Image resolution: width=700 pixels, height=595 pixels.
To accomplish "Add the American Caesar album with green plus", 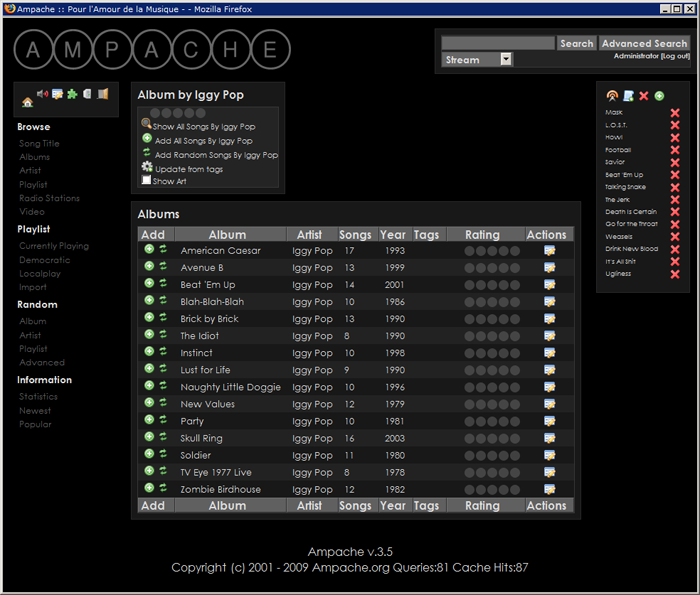I will tap(149, 249).
